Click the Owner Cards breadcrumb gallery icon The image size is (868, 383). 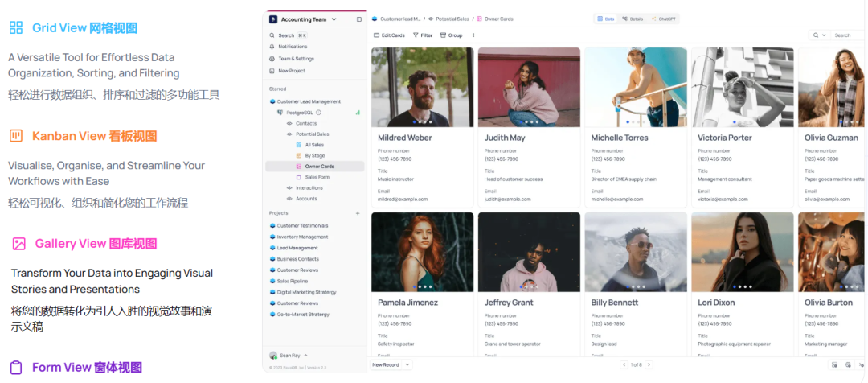(x=479, y=19)
